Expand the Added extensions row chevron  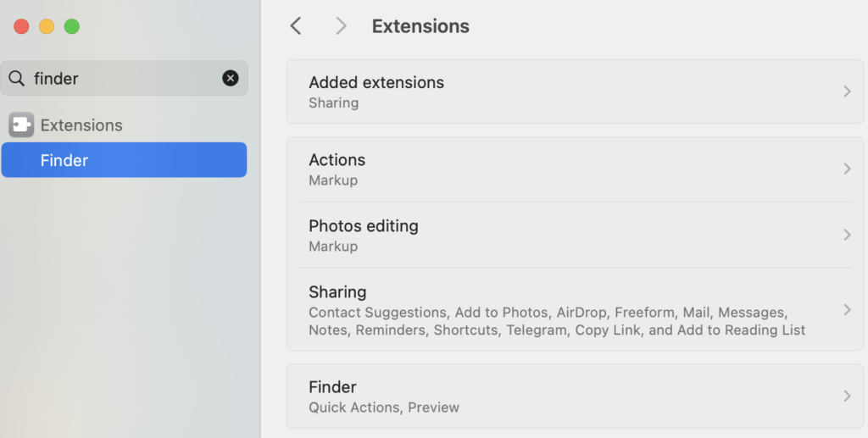pyautogui.click(x=846, y=91)
